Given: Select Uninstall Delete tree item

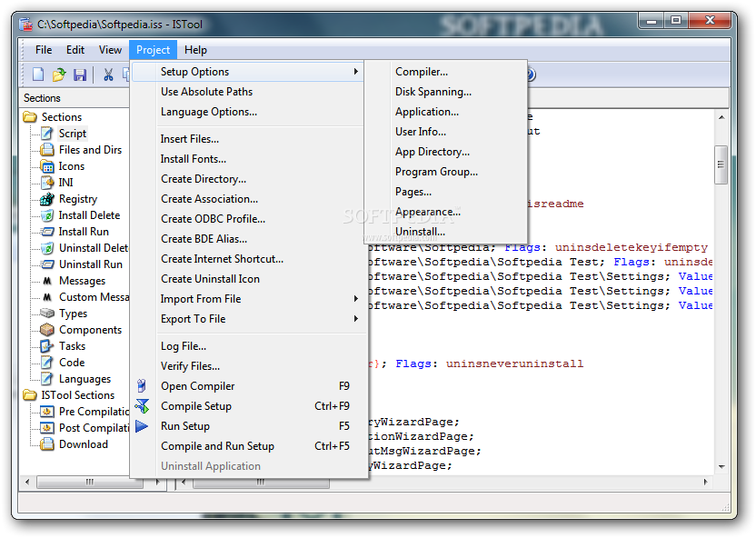Looking at the screenshot, I should pyautogui.click(x=94, y=248).
